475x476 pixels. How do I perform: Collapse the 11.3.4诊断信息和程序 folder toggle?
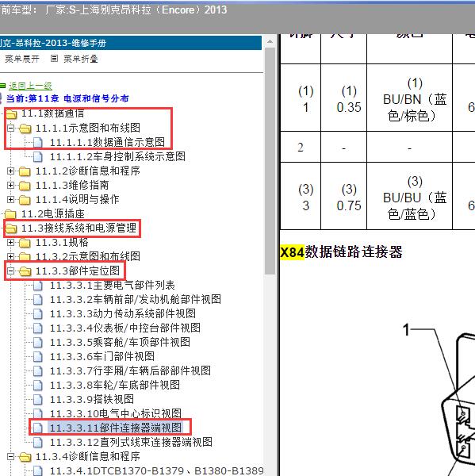[x=10, y=456]
